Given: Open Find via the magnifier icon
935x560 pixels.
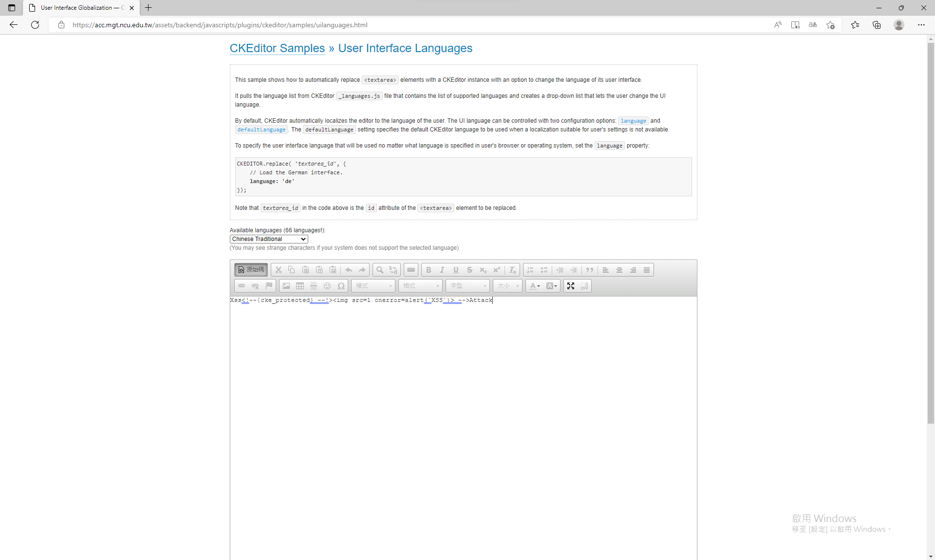Looking at the screenshot, I should [380, 270].
